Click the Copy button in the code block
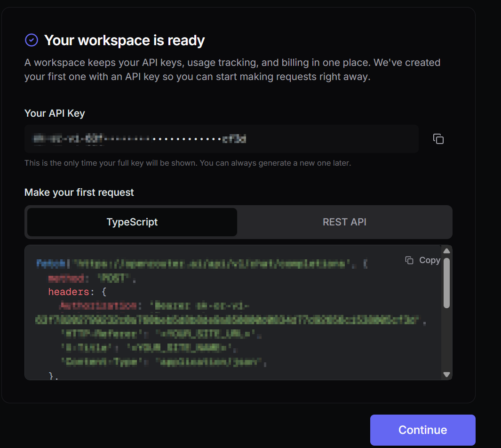This screenshot has height=448, width=501. tap(423, 260)
